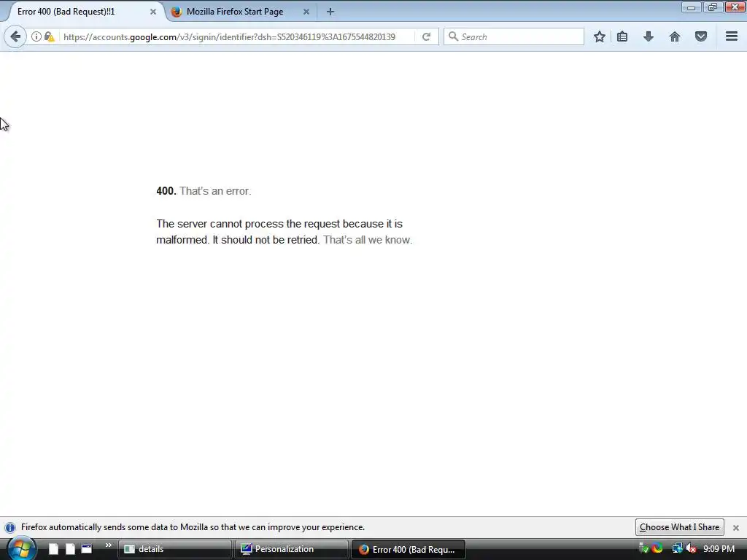Image resolution: width=747 pixels, height=560 pixels.
Task: Dismiss the Firefox data notification bar
Action: (x=736, y=528)
